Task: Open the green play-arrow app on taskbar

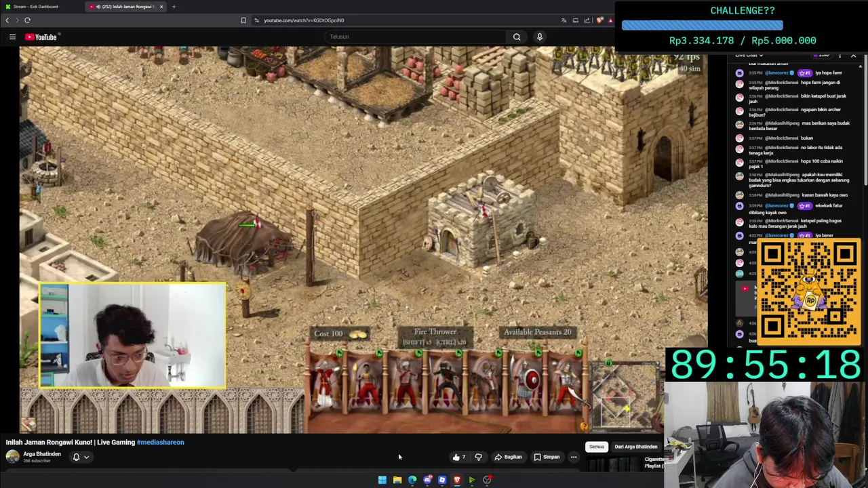Action: [472, 480]
